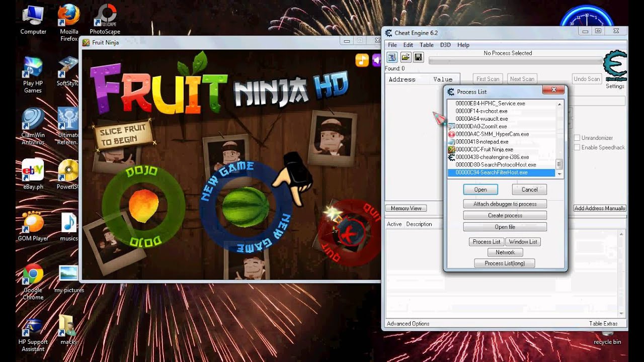644x362 pixels.
Task: Open the process selector icon in Cheat Engine toolbar
Action: pos(391,57)
